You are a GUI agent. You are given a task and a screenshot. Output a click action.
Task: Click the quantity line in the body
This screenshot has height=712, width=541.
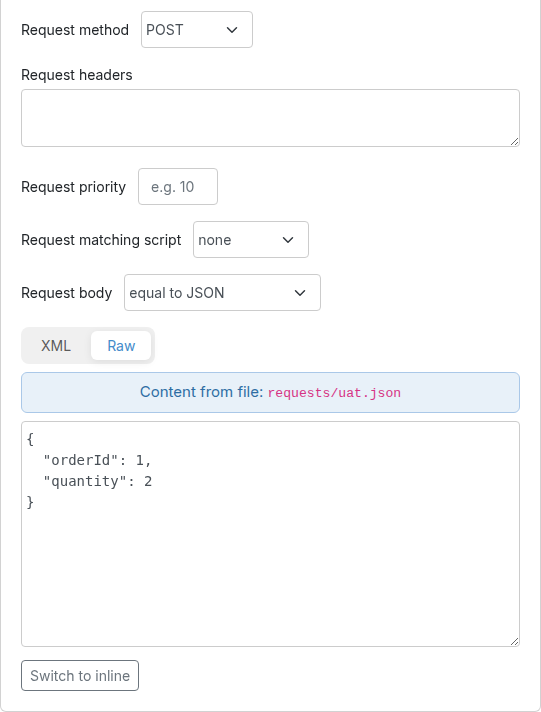[97, 481]
